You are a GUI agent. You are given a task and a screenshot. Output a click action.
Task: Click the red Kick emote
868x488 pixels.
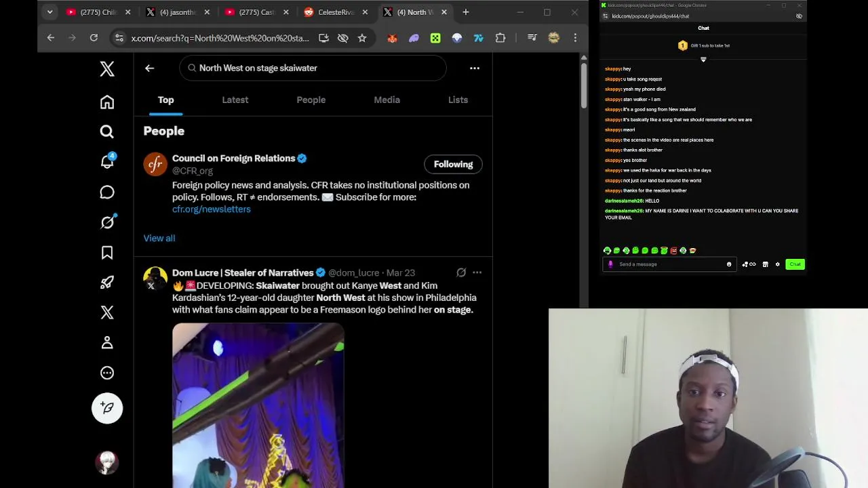point(673,251)
